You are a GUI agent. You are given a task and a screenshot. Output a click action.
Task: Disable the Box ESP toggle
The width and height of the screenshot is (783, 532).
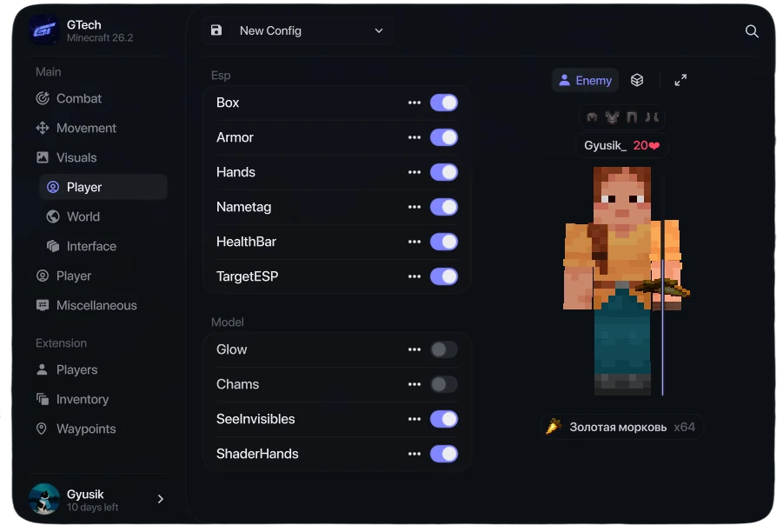tap(444, 103)
